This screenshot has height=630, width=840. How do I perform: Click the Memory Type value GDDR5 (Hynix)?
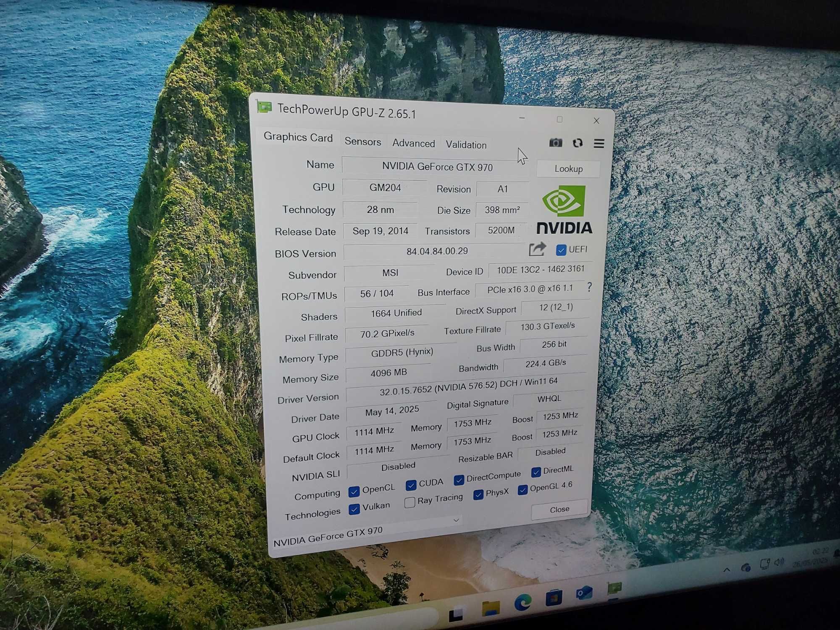[402, 352]
